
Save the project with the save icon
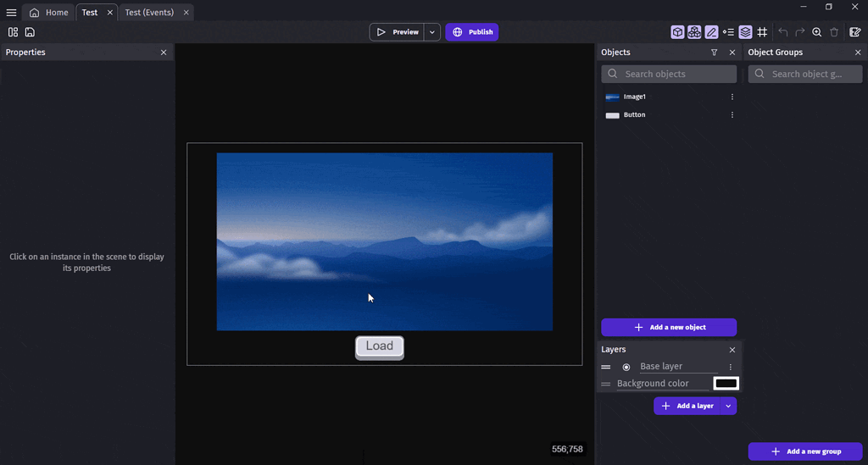(30, 32)
